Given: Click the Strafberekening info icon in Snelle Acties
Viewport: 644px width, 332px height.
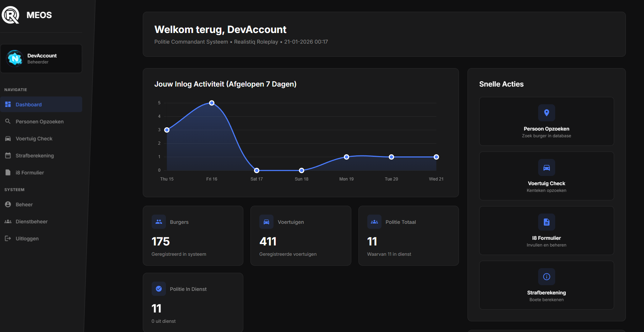Looking at the screenshot, I should click(546, 277).
